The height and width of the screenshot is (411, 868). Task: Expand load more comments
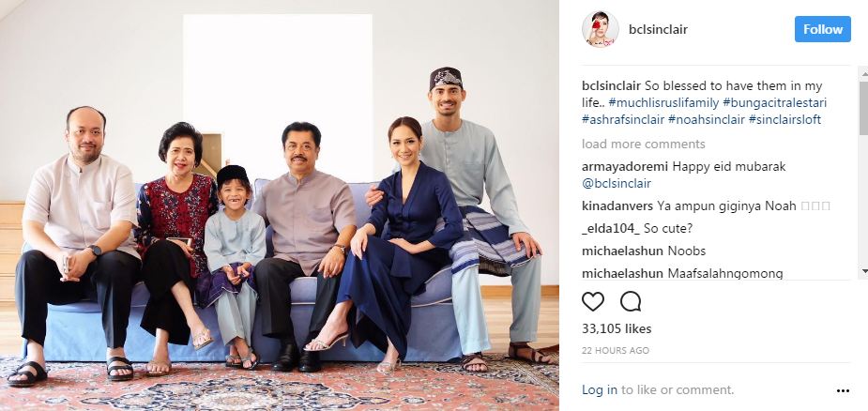(643, 144)
